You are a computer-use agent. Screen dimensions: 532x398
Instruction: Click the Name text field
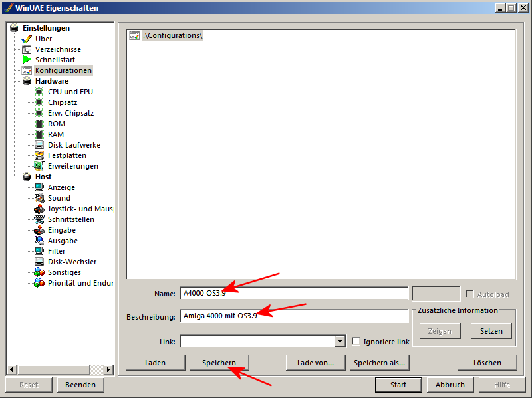[x=293, y=293]
